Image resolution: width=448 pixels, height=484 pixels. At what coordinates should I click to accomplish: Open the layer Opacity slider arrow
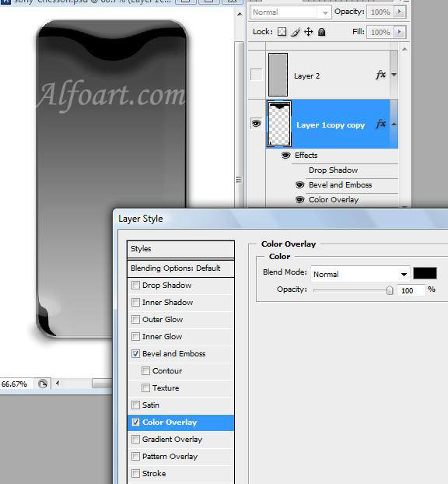pos(400,12)
